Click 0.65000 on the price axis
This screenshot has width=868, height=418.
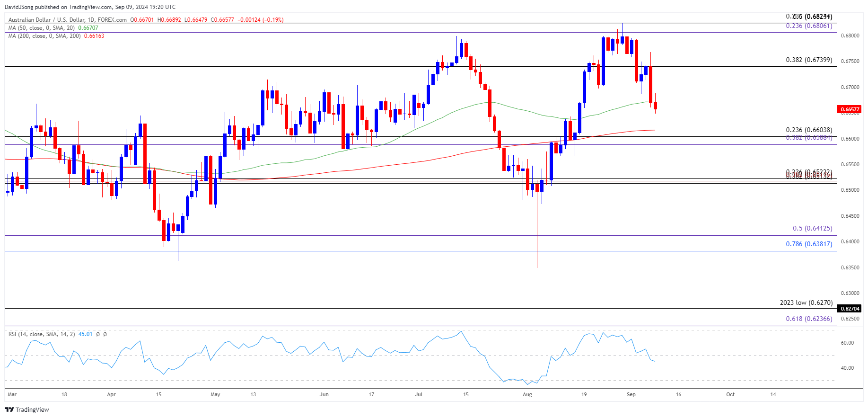click(x=850, y=190)
